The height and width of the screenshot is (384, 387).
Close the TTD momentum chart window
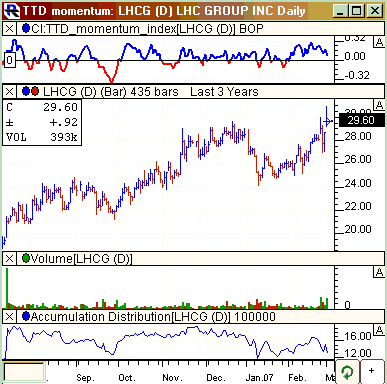coord(375,11)
